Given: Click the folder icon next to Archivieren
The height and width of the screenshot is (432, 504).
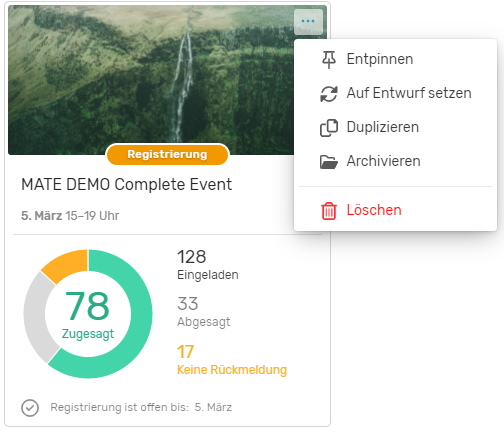Looking at the screenshot, I should click(329, 162).
